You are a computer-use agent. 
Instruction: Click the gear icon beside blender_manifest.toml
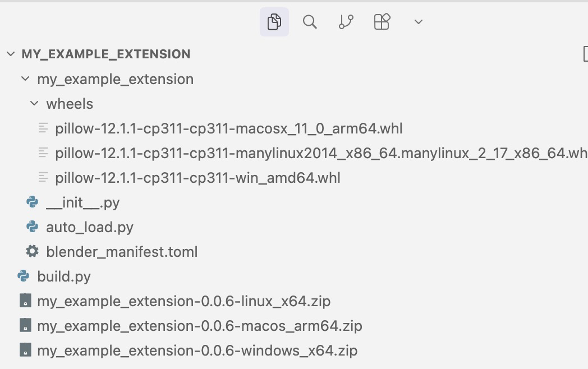(33, 252)
